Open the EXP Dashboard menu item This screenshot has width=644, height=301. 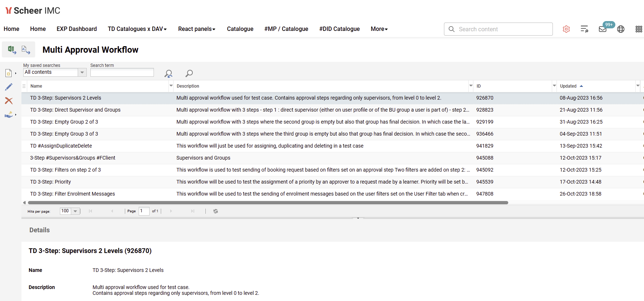(77, 29)
